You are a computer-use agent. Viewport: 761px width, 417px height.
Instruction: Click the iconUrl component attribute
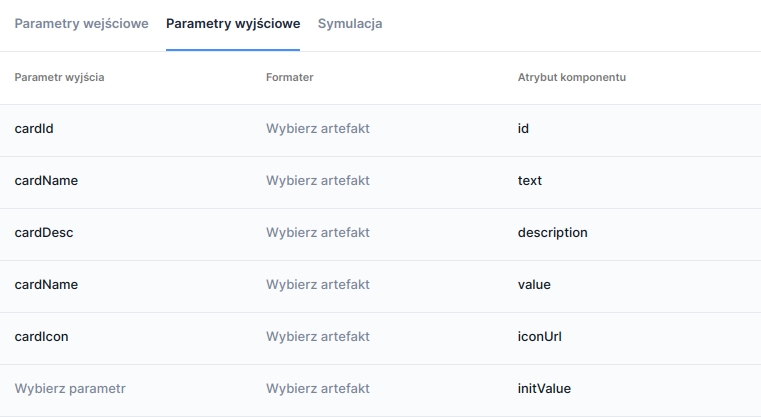tap(539, 337)
